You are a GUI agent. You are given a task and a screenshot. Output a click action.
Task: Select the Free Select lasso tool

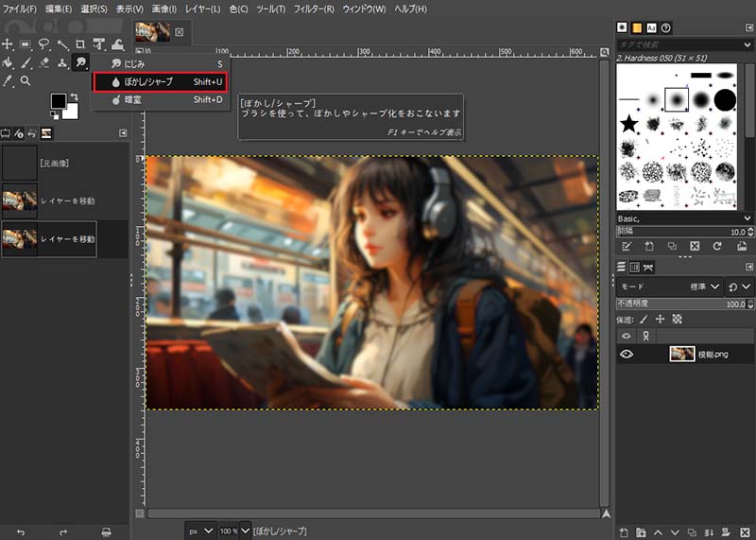43,44
